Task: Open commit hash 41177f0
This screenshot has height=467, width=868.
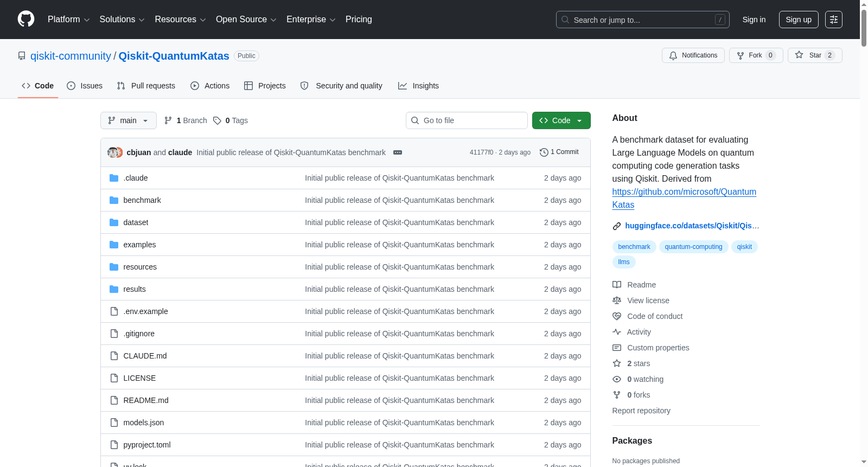Action: pyautogui.click(x=482, y=152)
